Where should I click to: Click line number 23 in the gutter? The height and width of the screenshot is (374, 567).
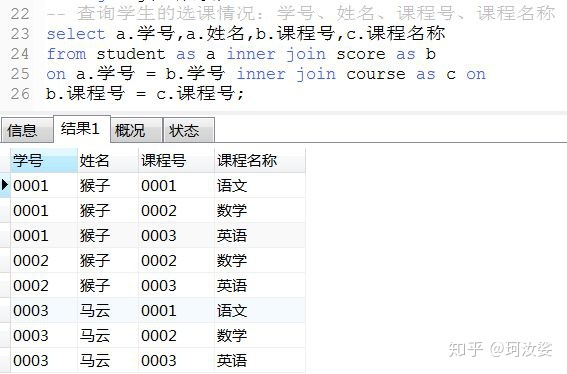[20, 34]
